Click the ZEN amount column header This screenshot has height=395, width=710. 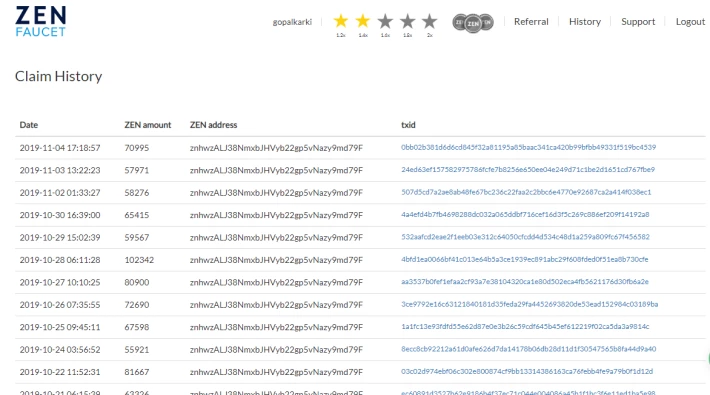pyautogui.click(x=148, y=125)
